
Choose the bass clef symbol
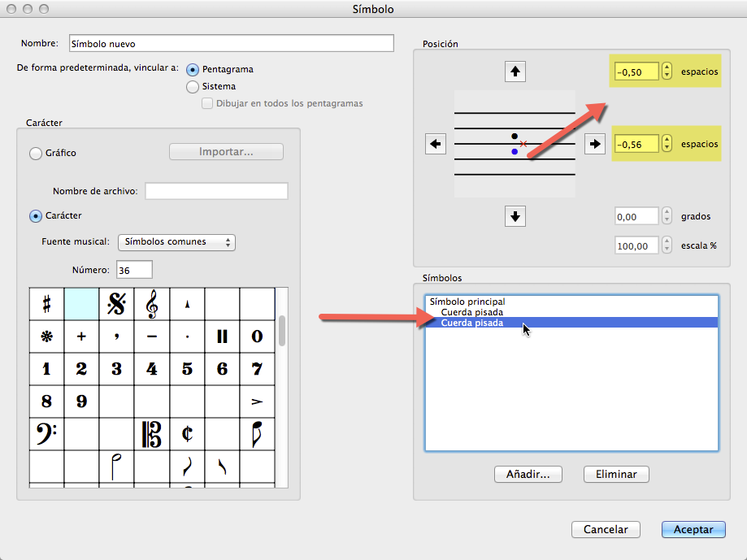pyautogui.click(x=46, y=434)
